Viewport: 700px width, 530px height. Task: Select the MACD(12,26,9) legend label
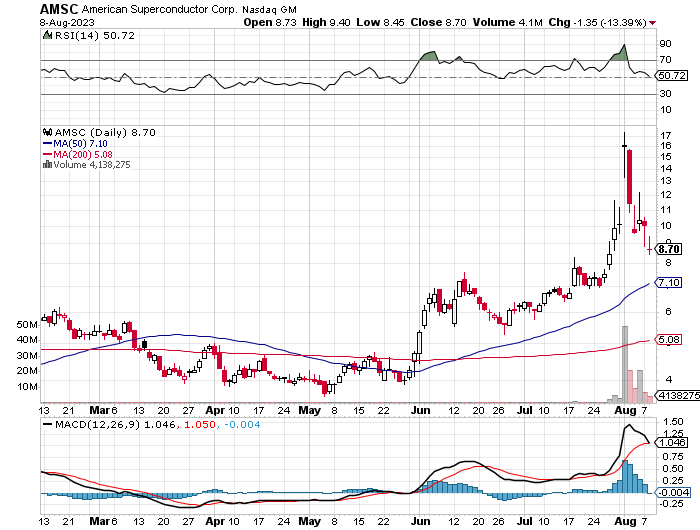point(97,424)
